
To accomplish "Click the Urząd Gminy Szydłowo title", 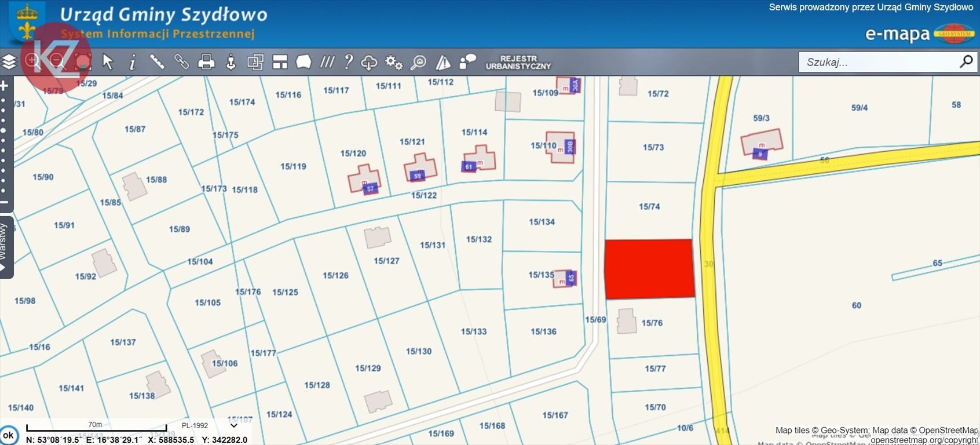I will [164, 14].
